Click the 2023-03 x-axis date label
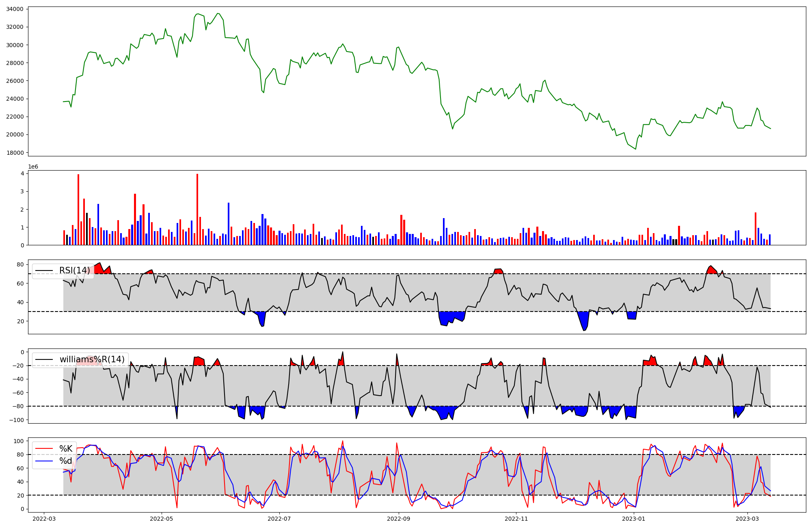Screen dimensions: 812x528 pyautogui.click(x=747, y=519)
